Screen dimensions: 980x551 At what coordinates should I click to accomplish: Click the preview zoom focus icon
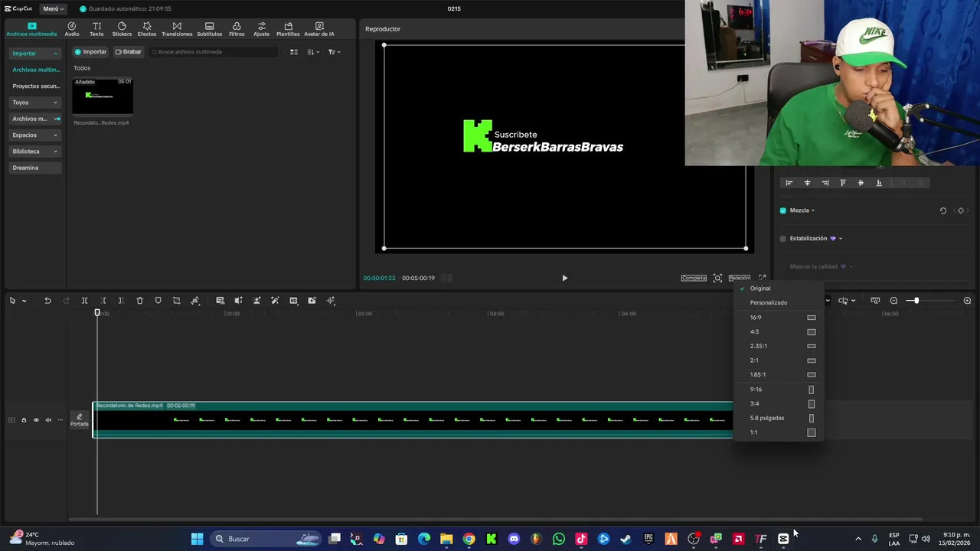point(717,278)
